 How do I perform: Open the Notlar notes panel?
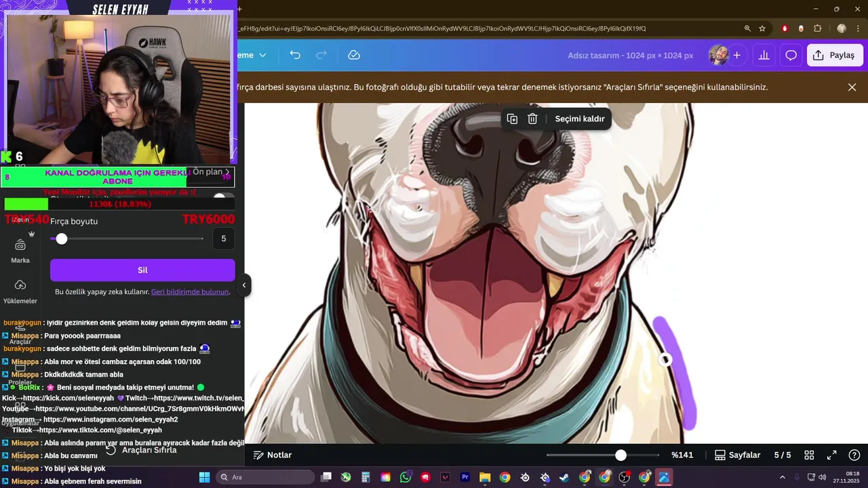[x=273, y=455]
